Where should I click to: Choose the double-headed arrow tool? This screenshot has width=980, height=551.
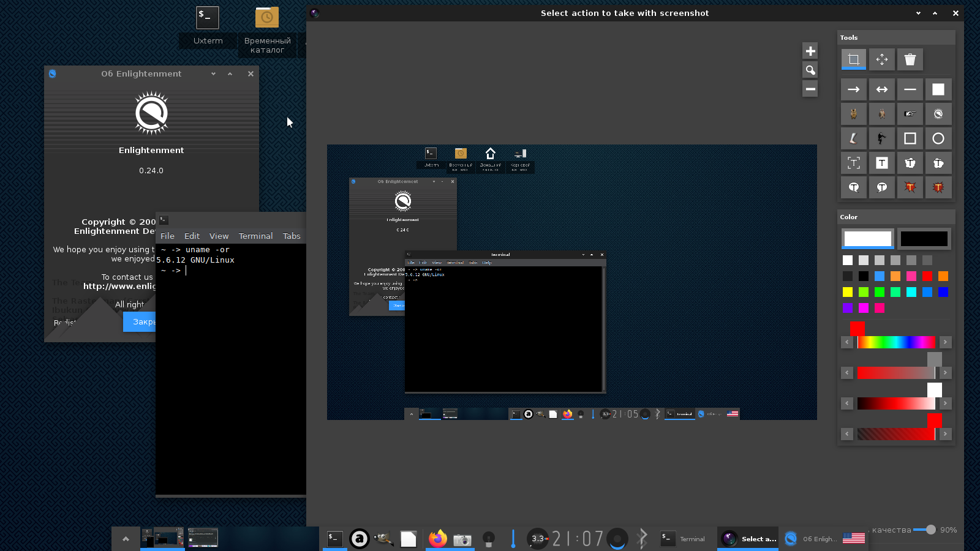[x=881, y=89]
